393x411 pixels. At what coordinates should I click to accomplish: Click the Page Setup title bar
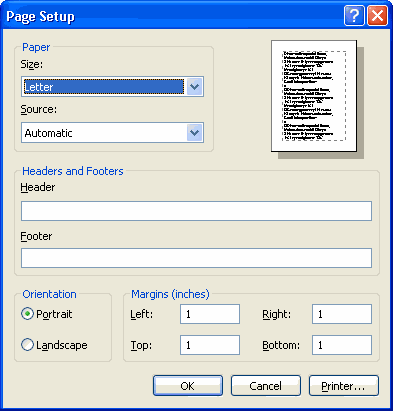173,16
